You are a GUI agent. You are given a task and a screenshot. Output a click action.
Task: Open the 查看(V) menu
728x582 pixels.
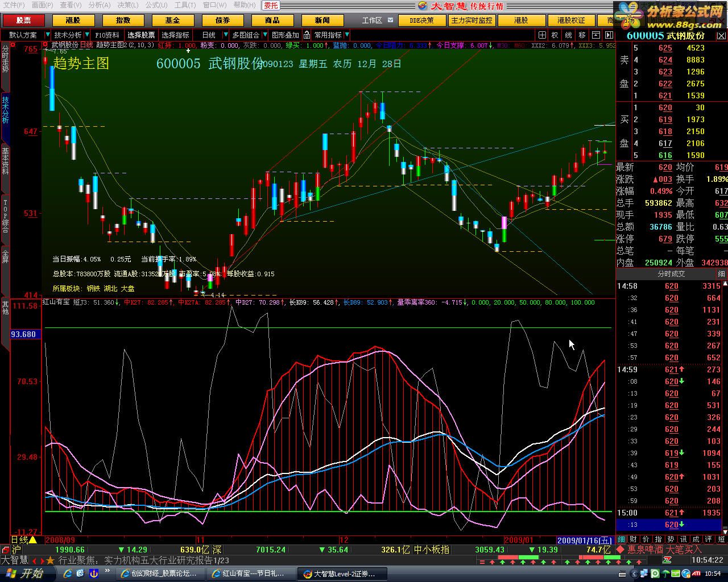pyautogui.click(x=71, y=5)
